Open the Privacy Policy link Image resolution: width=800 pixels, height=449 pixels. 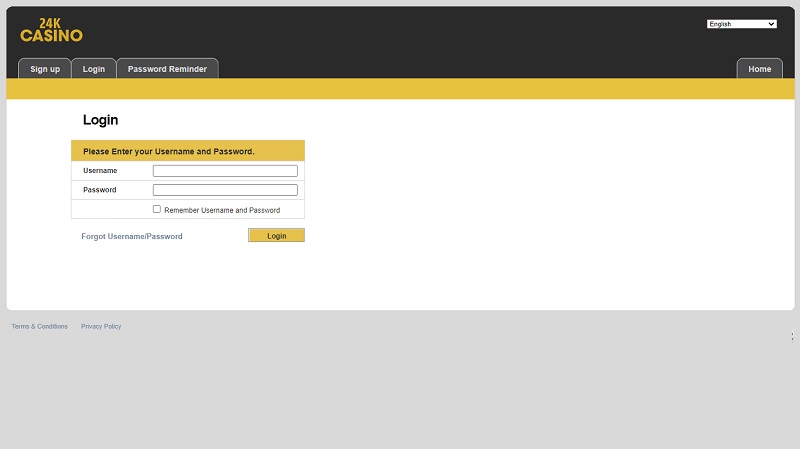pyautogui.click(x=101, y=327)
